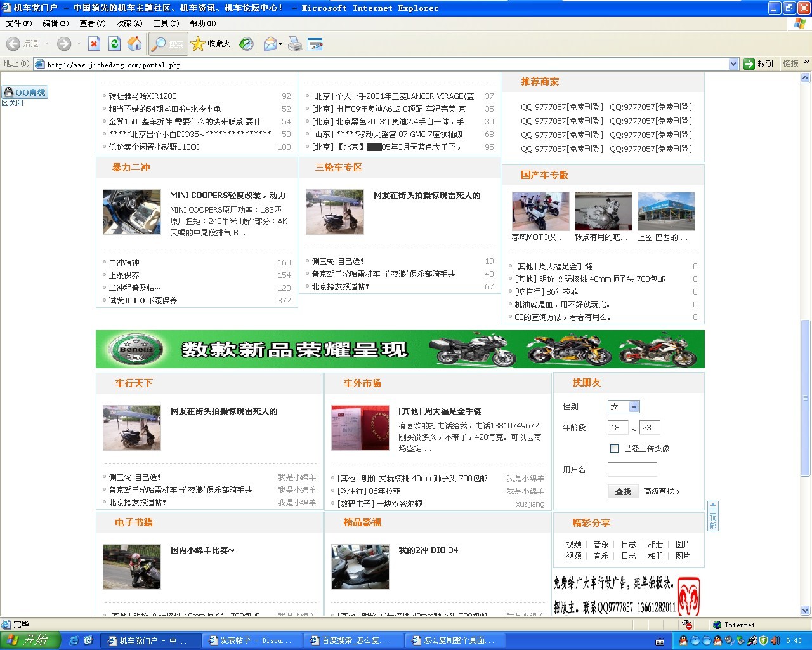Image resolution: width=812 pixels, height=650 pixels.
Task: Click Internet Explorer quick launch icon
Action: coord(74,640)
